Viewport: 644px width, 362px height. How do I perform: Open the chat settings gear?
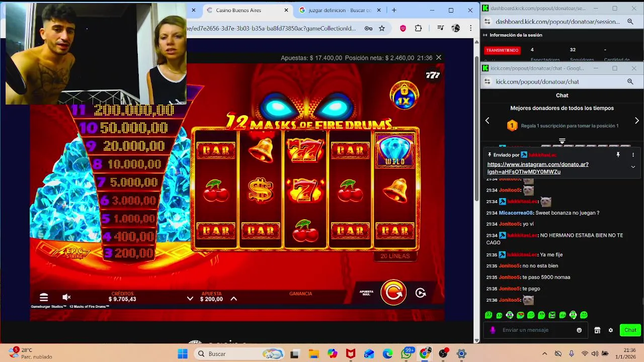(x=611, y=330)
